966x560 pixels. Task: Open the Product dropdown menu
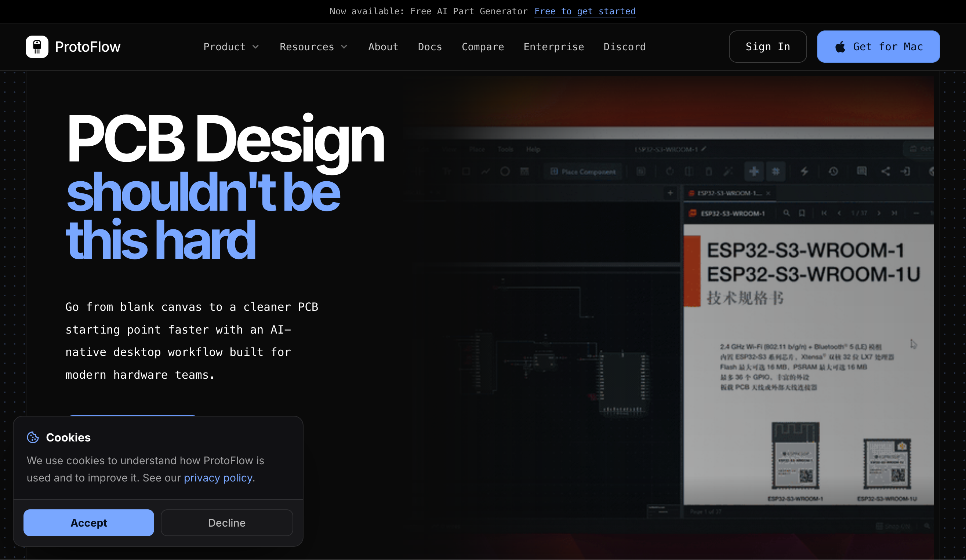tap(231, 47)
